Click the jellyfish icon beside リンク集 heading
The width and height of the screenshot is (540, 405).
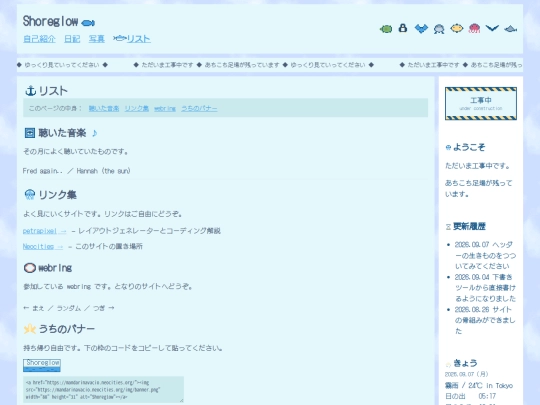coord(30,195)
